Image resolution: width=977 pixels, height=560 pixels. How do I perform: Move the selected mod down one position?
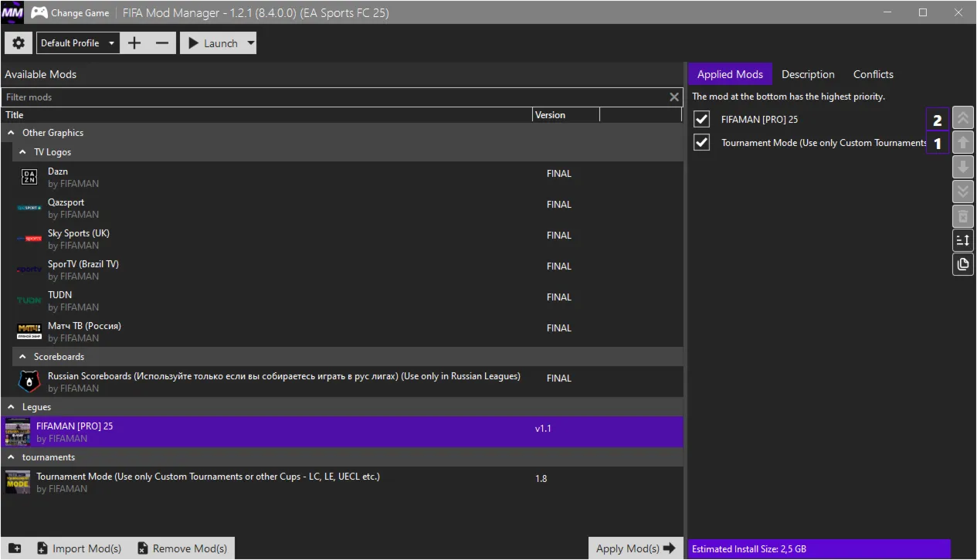point(963,167)
